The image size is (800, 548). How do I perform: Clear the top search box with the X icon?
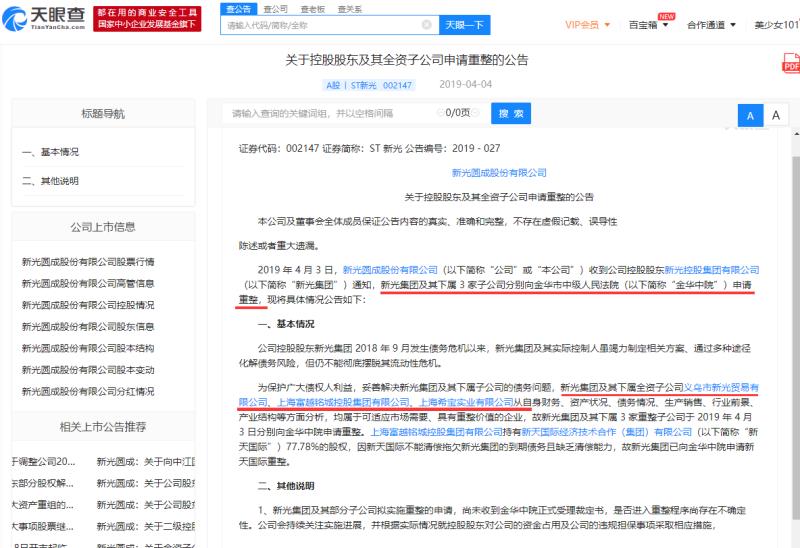coord(427,24)
